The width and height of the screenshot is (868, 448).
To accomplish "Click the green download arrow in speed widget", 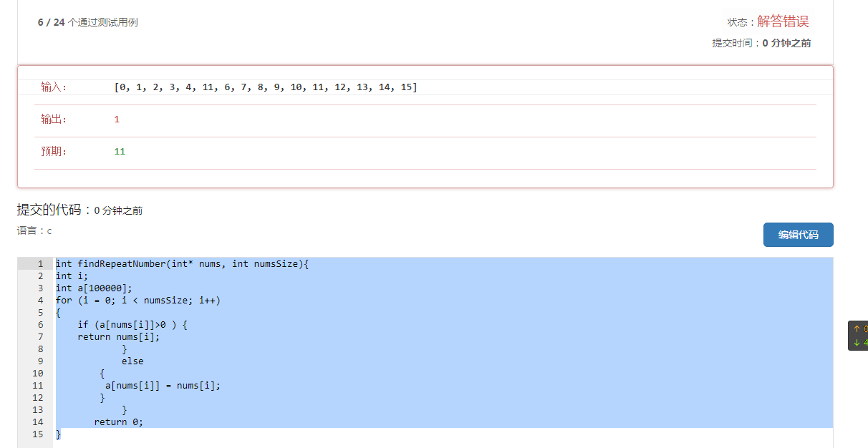I will coord(856,342).
